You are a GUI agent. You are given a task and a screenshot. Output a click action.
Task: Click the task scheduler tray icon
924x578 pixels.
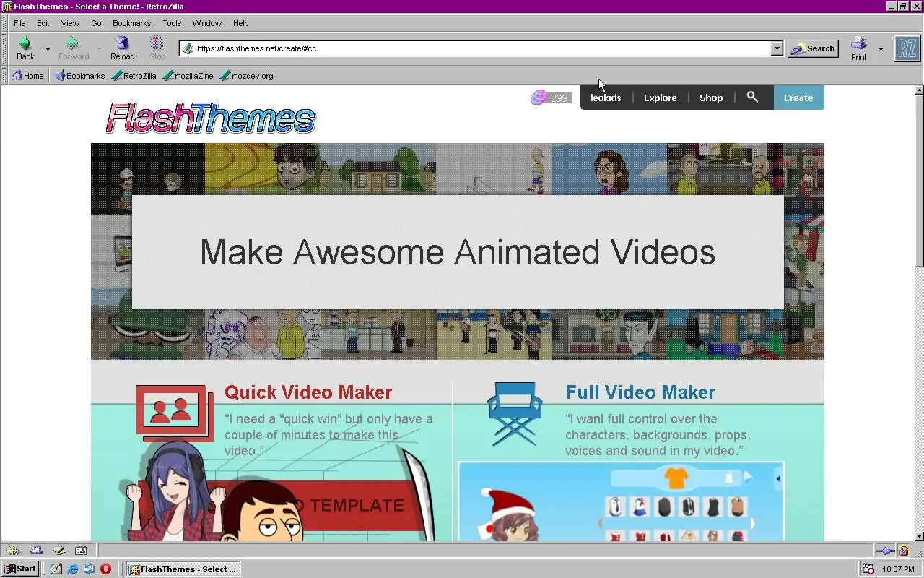(869, 569)
